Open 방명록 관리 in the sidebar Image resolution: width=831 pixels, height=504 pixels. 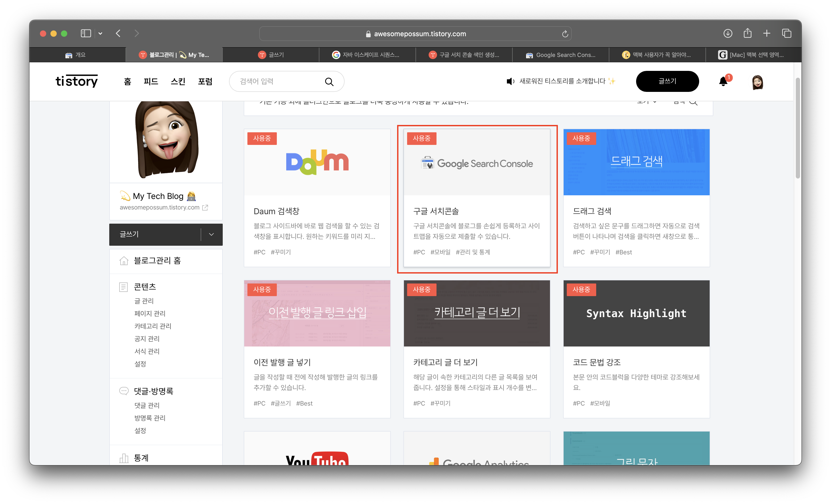click(150, 418)
